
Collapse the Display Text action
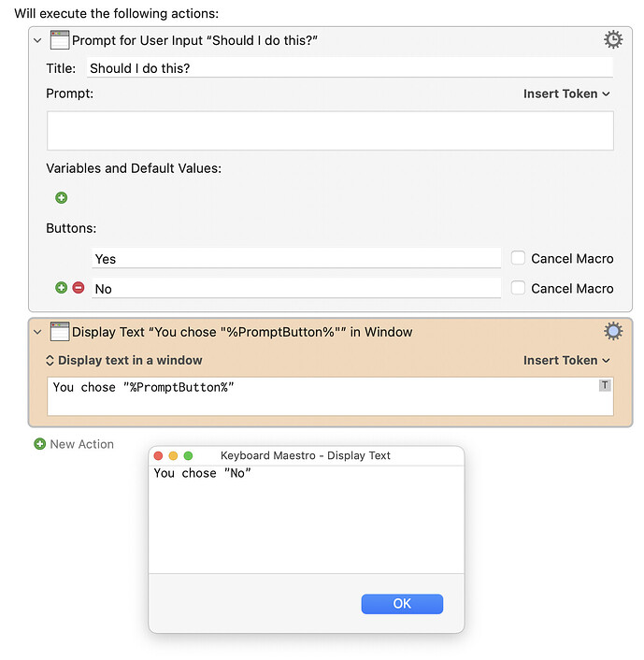[x=37, y=332]
